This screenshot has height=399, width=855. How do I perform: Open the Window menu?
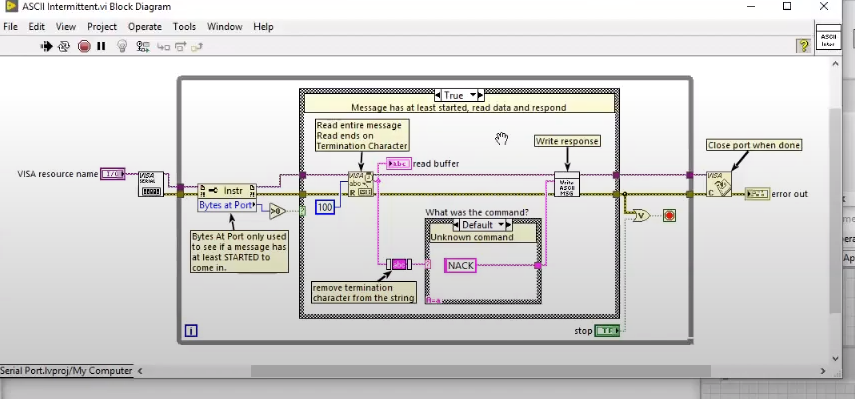pyautogui.click(x=225, y=26)
